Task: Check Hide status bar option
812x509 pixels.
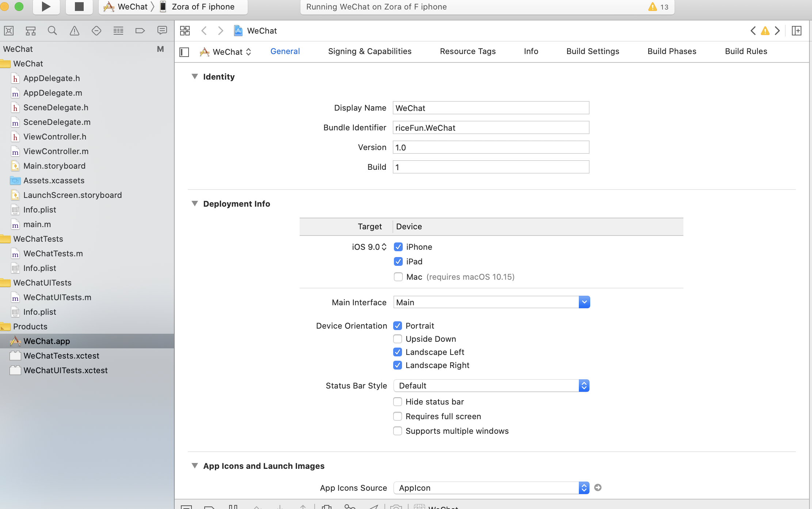Action: point(398,402)
